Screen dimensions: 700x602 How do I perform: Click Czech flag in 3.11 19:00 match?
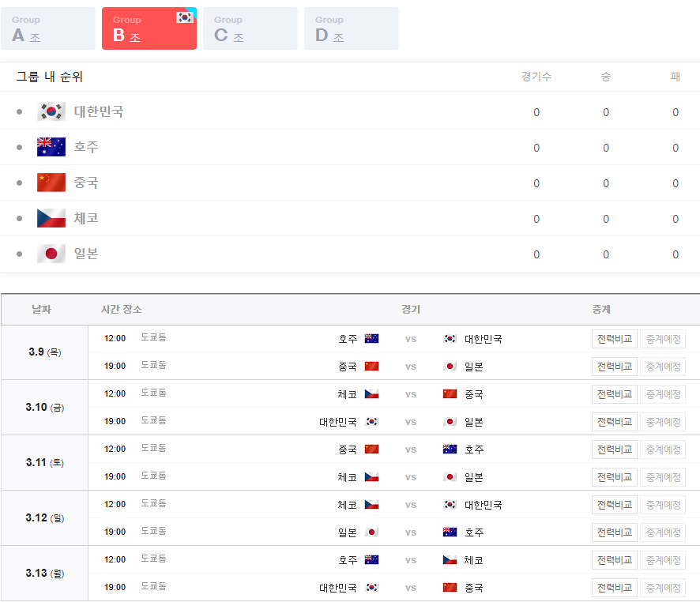pos(371,477)
